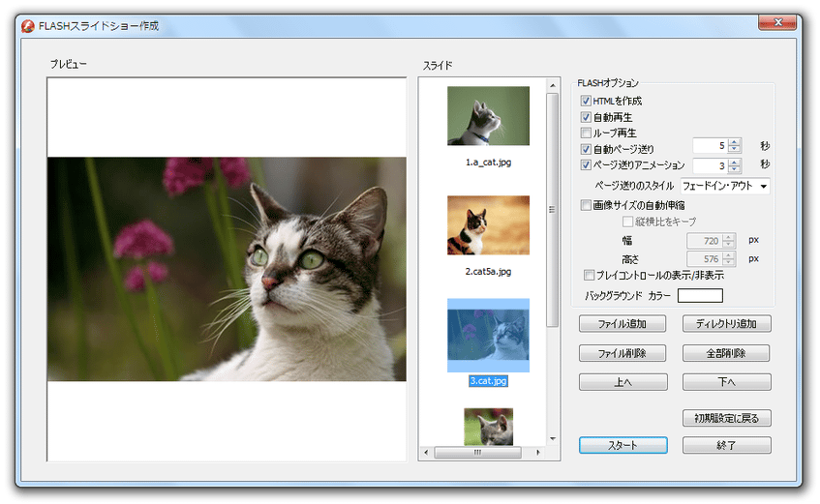
Task: Click the 自動ページ送り value field showing 5
Action: click(x=711, y=146)
